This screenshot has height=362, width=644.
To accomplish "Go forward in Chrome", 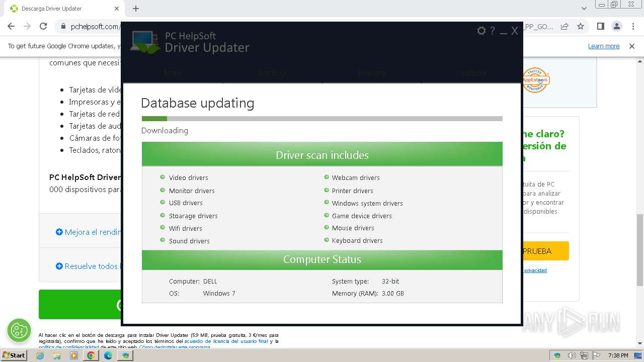I will point(27,26).
